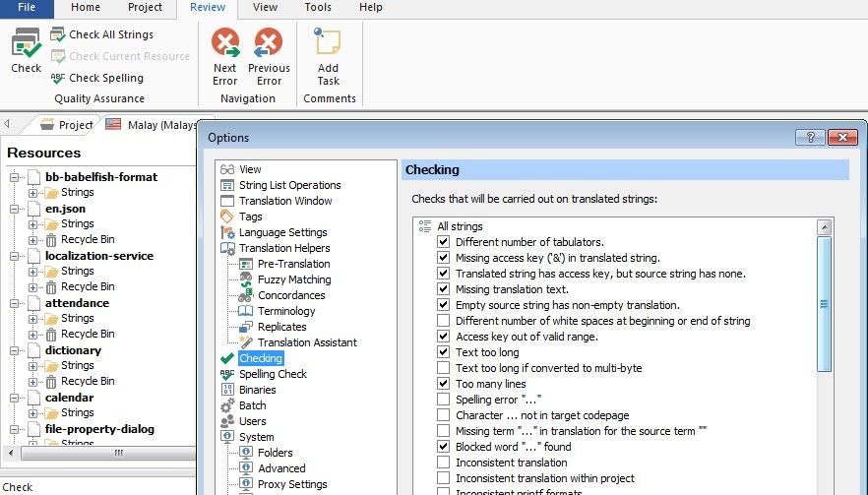
Task: Go to the Previous Error
Action: 269,57
